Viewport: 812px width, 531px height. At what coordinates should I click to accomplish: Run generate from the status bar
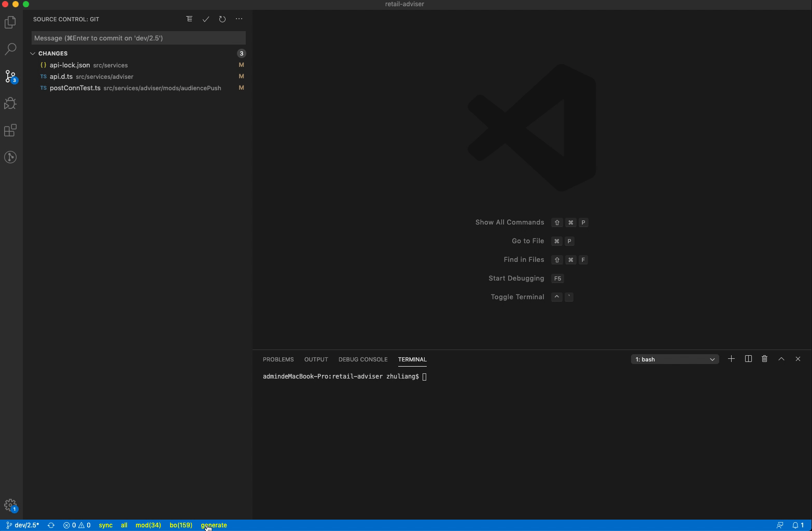[x=214, y=525]
